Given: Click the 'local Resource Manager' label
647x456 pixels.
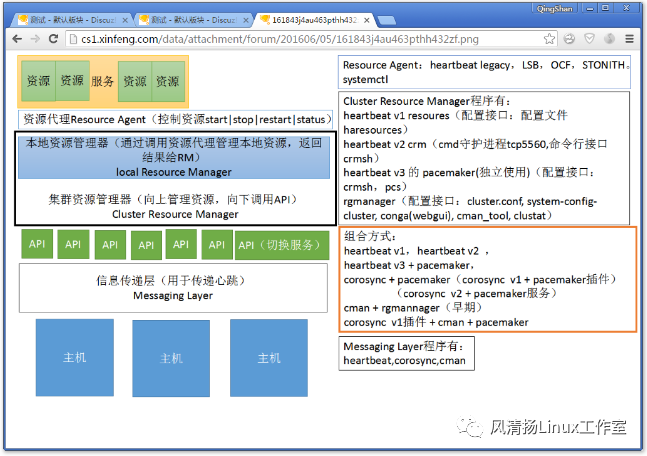Looking at the screenshot, I should 174,172.
